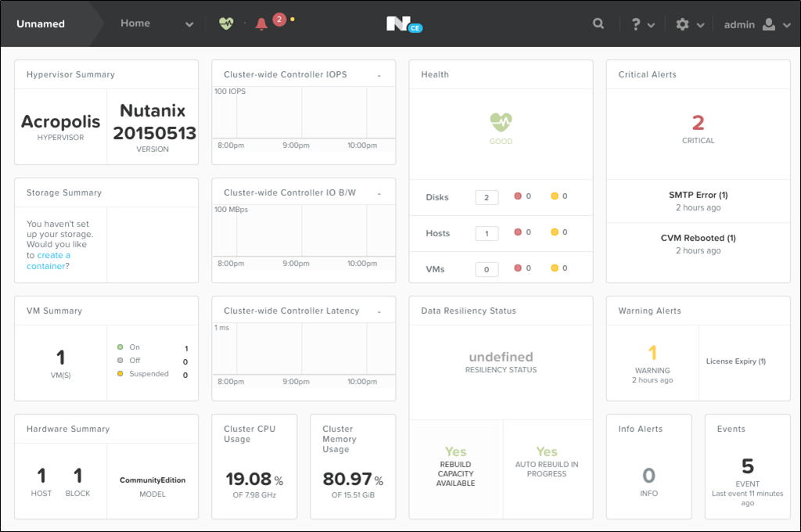
Task: Click the VMs count box showing 0
Action: (x=487, y=269)
